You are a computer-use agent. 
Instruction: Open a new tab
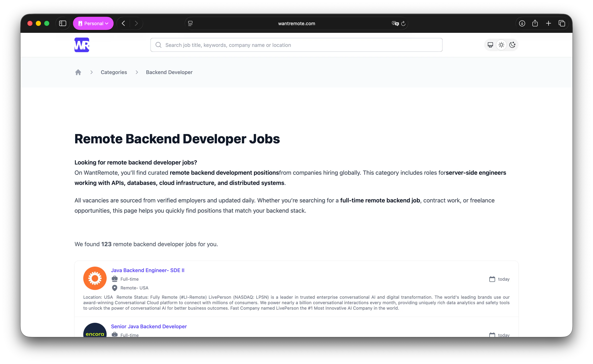click(x=548, y=23)
